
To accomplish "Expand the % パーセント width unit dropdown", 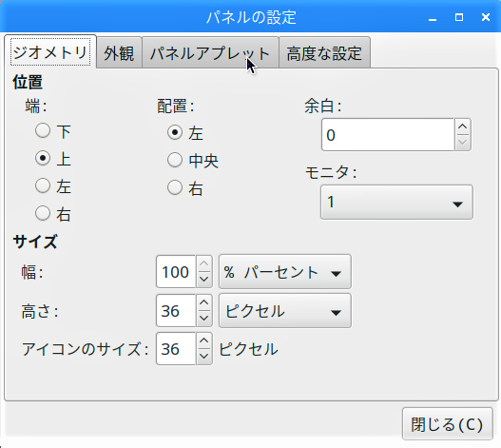I will (285, 272).
